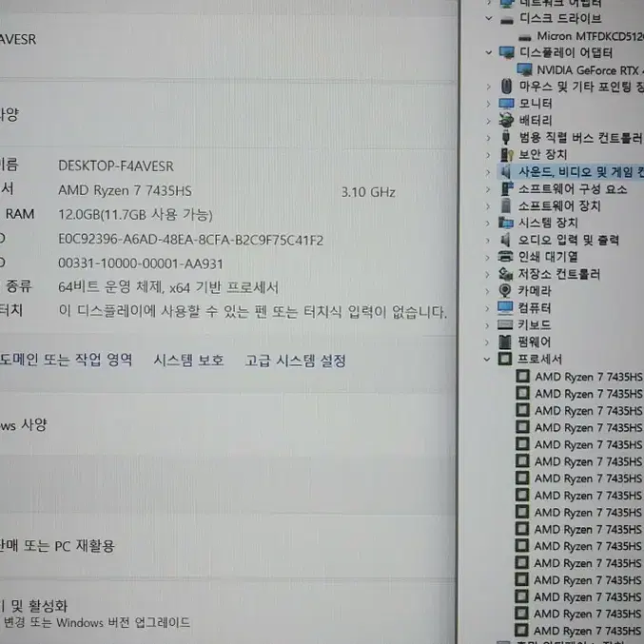The height and width of the screenshot is (644, 644).
Task: Click the device name DESKTOP-F4AVESR value
Action: (x=116, y=166)
